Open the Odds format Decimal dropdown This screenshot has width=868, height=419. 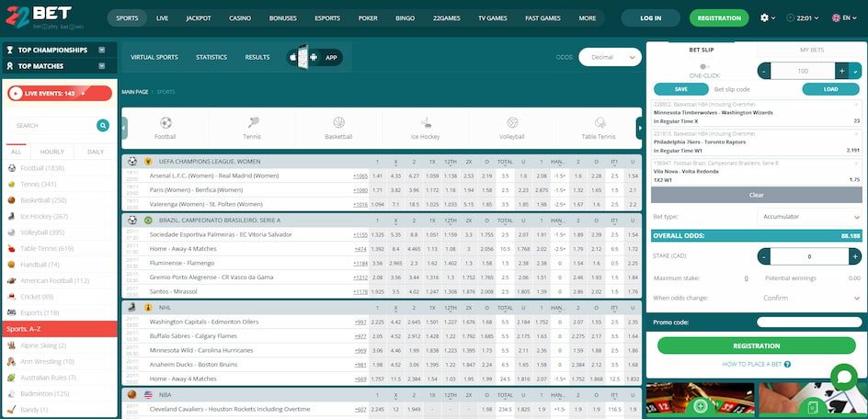pos(610,57)
